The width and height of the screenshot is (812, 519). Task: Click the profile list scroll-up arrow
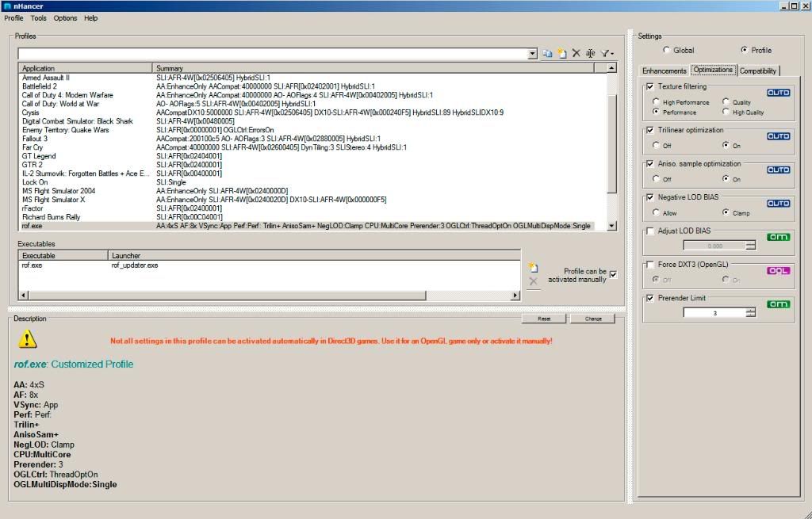[611, 68]
